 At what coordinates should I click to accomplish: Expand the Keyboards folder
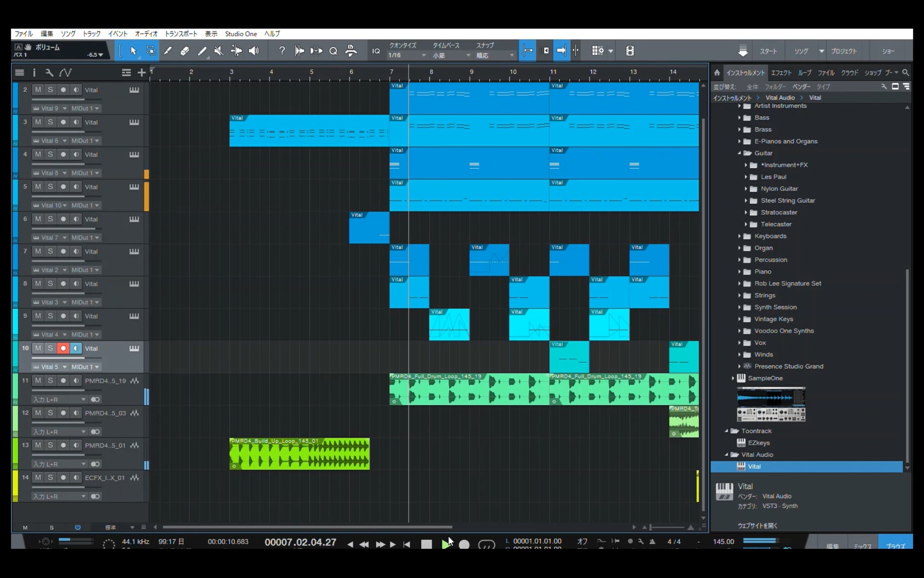point(740,236)
